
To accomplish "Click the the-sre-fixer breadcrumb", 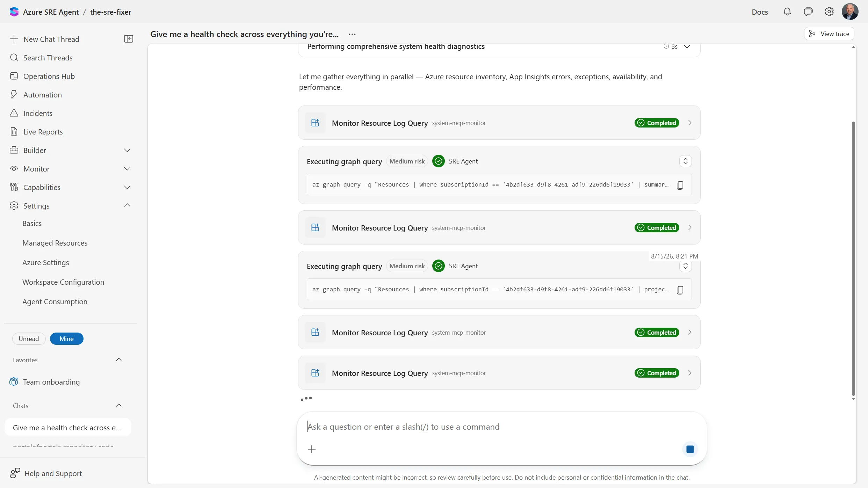I will click(x=110, y=12).
